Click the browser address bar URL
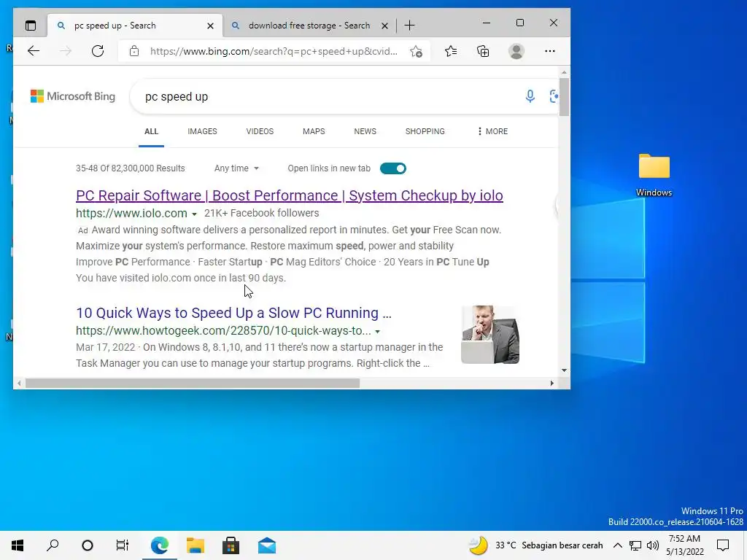Viewport: 747px width, 560px height. [x=274, y=51]
